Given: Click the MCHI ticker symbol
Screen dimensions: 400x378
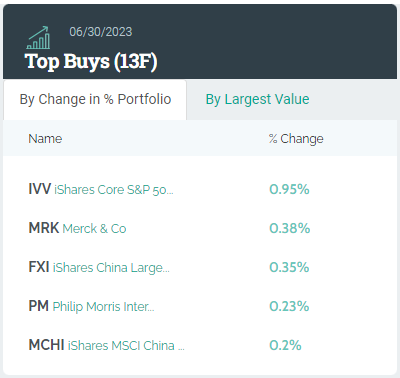Looking at the screenshot, I should tap(46, 345).
